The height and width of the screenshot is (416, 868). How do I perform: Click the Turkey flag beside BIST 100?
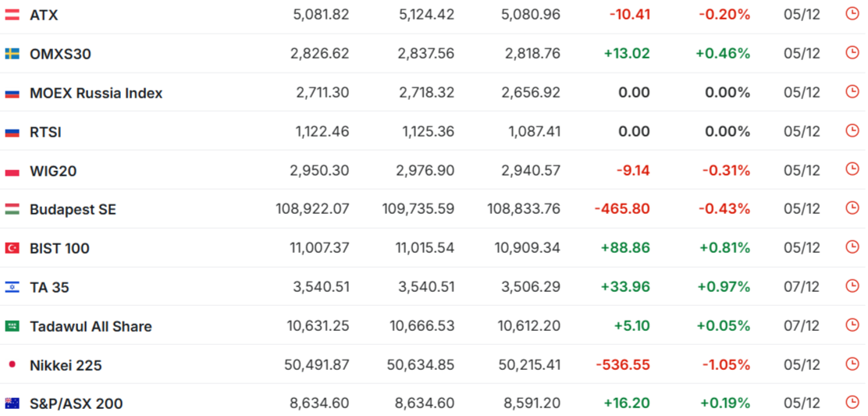(12, 248)
